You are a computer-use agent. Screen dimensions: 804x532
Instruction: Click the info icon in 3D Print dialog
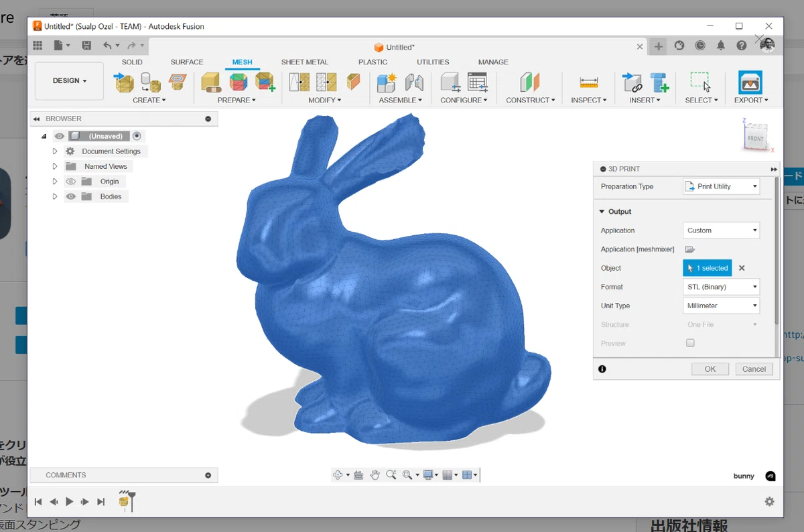[602, 369]
